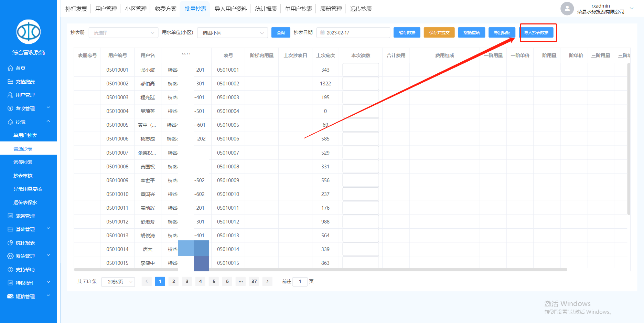Switch to the 导入用户资料 tab
The height and width of the screenshot is (323, 644).
point(231,9)
